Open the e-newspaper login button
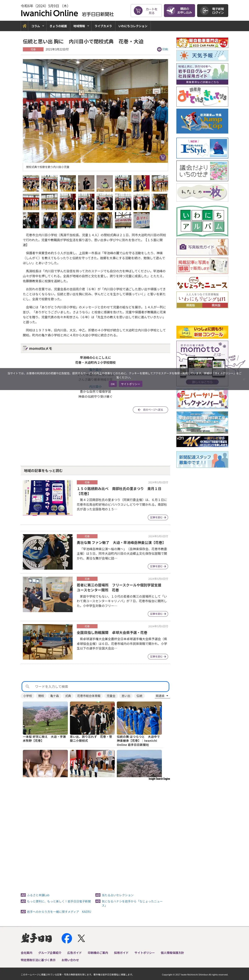Image resolution: width=249 pixels, height=980 pixels. coord(213,11)
